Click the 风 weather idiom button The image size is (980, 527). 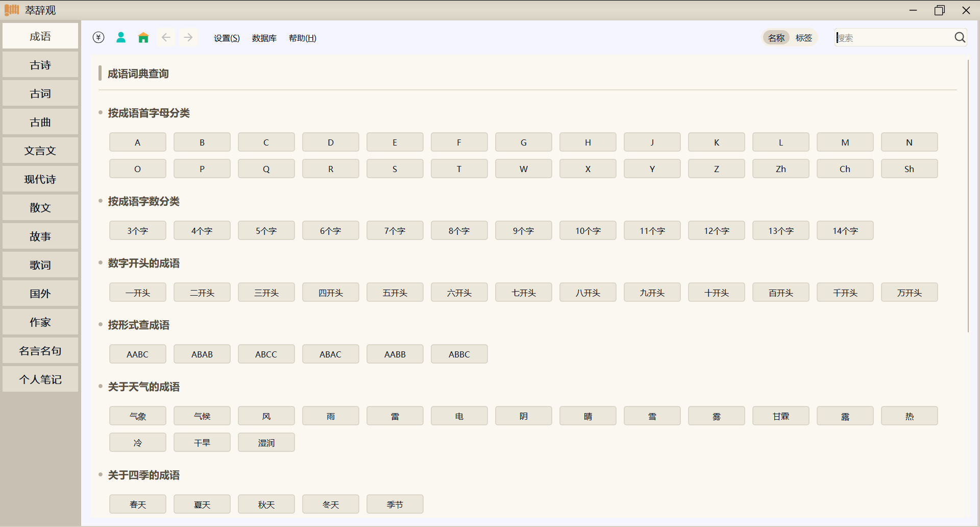point(266,416)
